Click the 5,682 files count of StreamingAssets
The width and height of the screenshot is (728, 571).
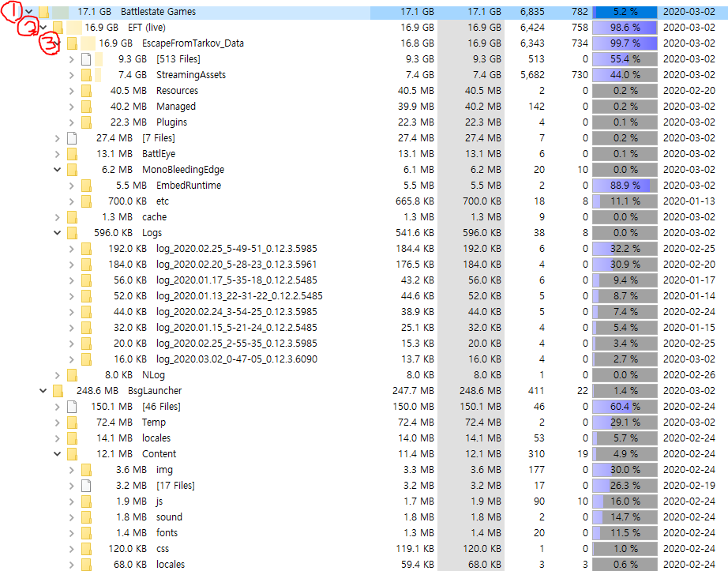coord(532,75)
